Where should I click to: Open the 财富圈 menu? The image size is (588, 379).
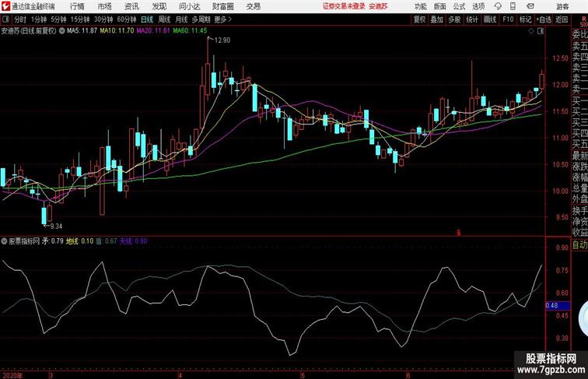(223, 6)
